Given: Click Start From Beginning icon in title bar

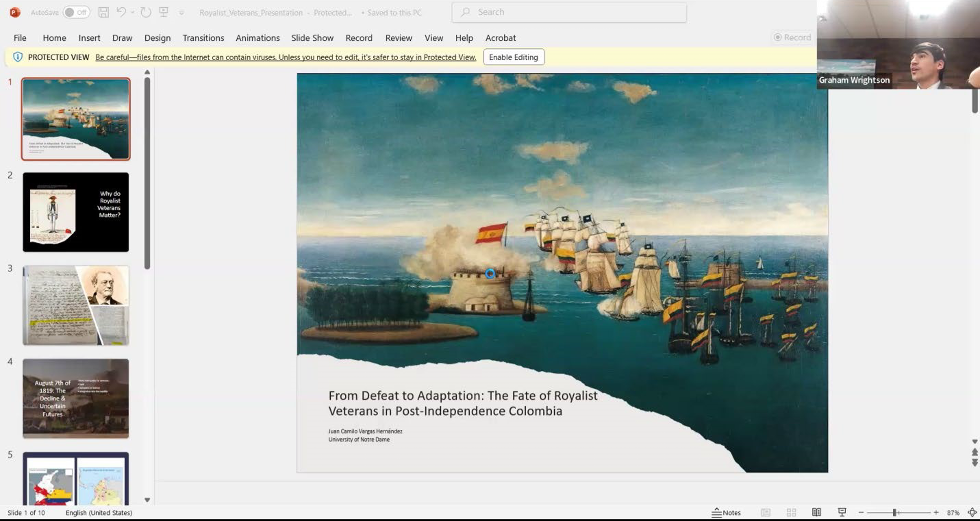Looking at the screenshot, I should point(164,12).
